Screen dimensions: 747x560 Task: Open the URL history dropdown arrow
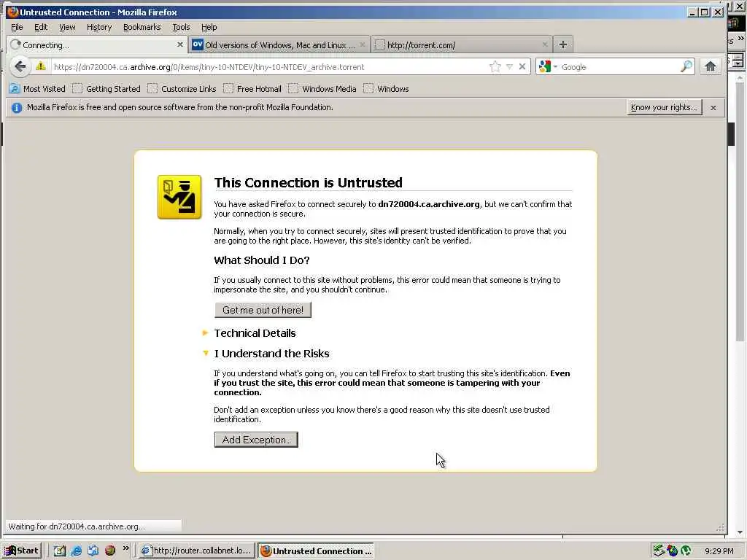(x=509, y=66)
